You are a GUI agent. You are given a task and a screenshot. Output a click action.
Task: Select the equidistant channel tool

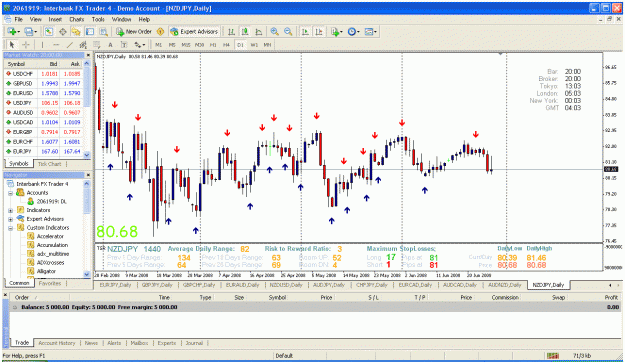(83, 45)
